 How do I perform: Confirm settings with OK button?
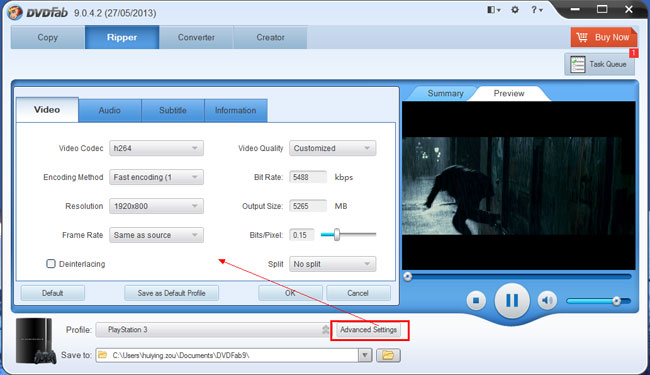point(290,293)
